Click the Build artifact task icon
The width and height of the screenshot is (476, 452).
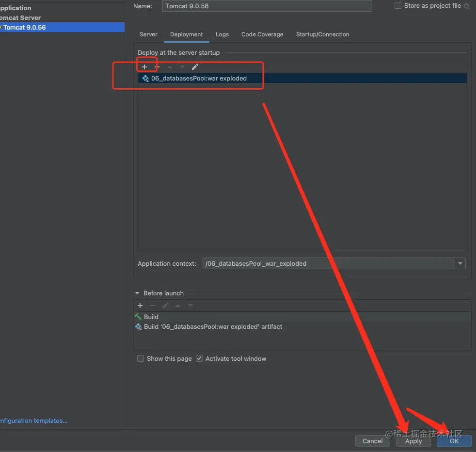pos(139,327)
